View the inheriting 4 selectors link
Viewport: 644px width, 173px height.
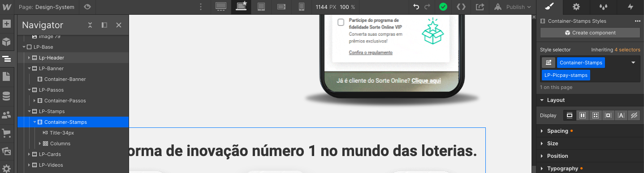(627, 50)
